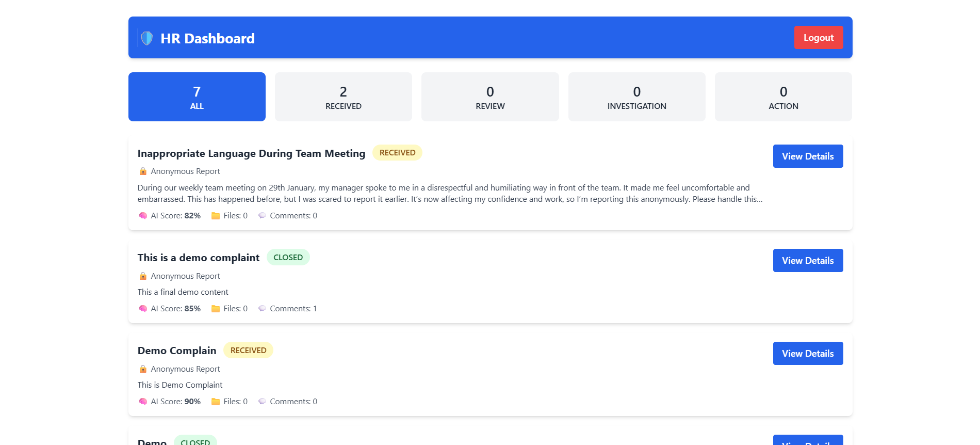The width and height of the screenshot is (980, 445).
Task: Click Files: 0 on Inappropriate Language card
Action: [235, 216]
